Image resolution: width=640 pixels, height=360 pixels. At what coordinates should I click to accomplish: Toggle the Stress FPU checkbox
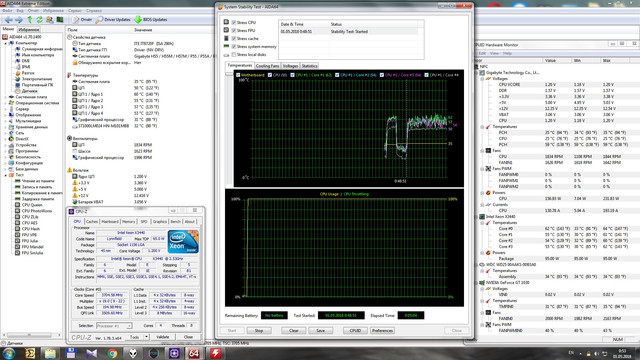tap(234, 31)
